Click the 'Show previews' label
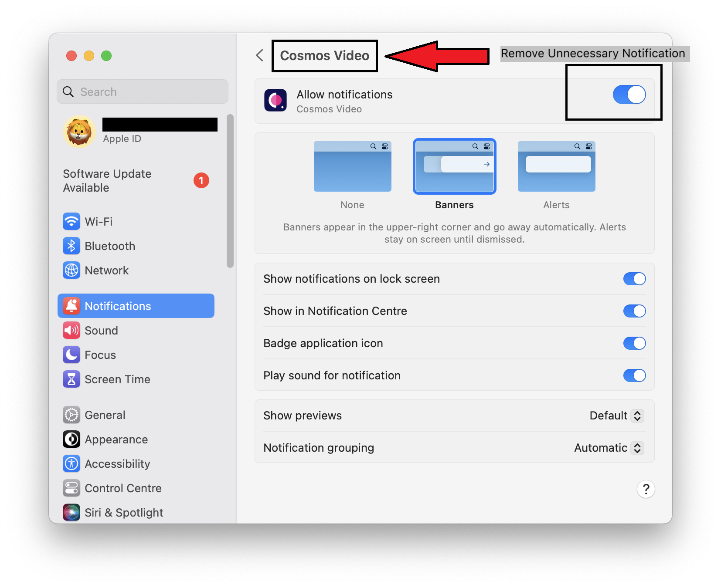721x588 pixels. point(303,416)
